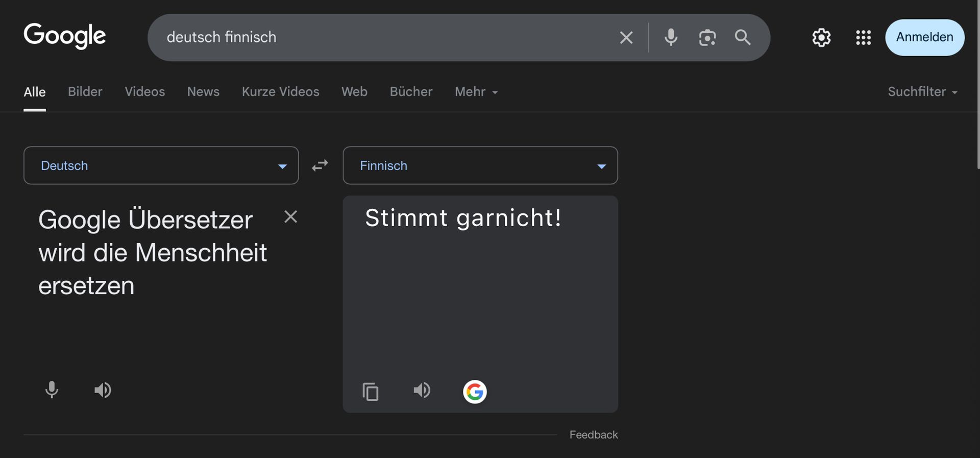980x458 pixels.
Task: Click the Anmelden sign-in button
Action: [924, 37]
